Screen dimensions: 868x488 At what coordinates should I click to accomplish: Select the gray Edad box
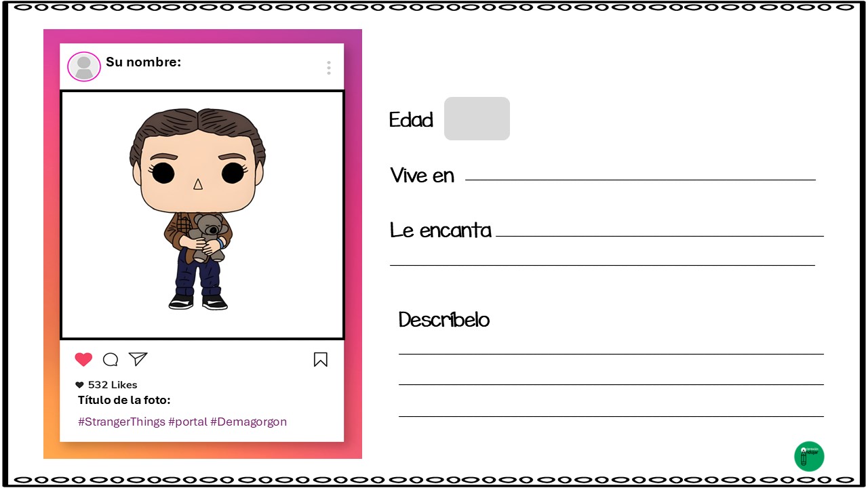[477, 119]
